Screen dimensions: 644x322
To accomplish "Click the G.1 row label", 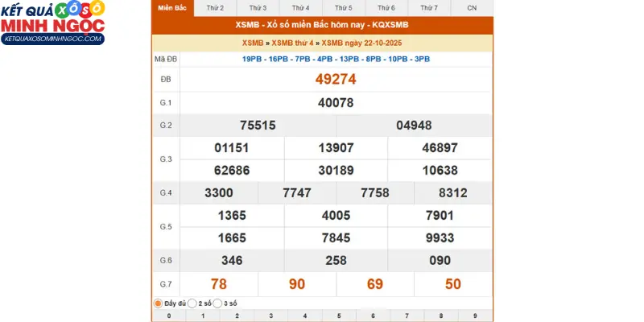I will point(166,103).
